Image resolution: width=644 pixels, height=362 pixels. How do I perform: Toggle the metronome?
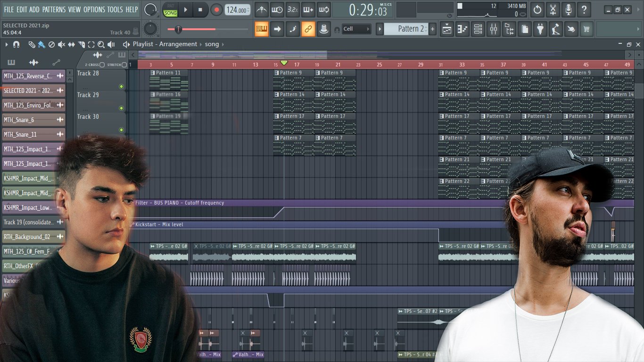click(262, 9)
